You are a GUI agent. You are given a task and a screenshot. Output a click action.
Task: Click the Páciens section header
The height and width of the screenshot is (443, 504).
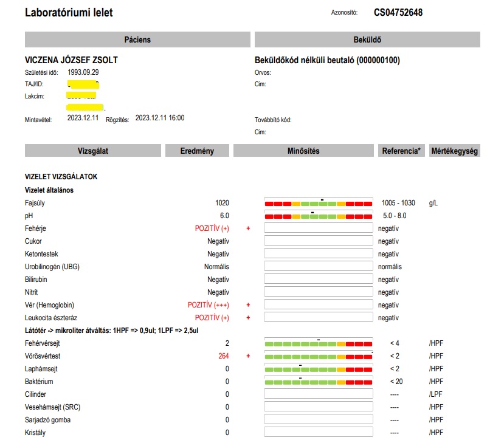[137, 39]
